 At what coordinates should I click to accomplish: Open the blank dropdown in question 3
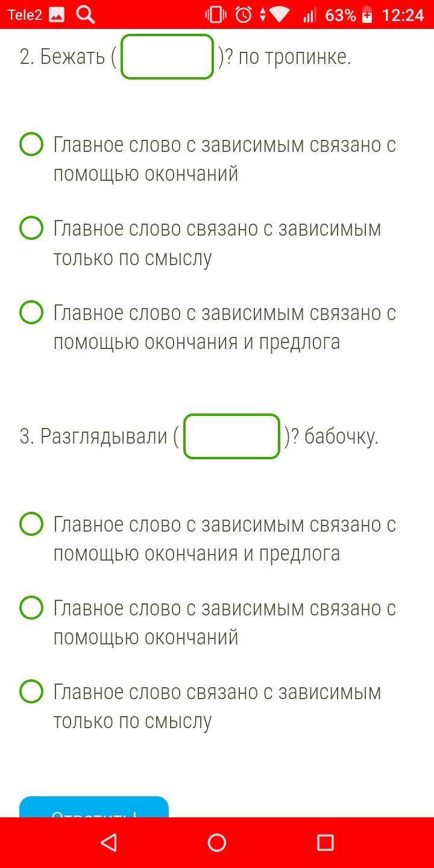pyautogui.click(x=231, y=436)
